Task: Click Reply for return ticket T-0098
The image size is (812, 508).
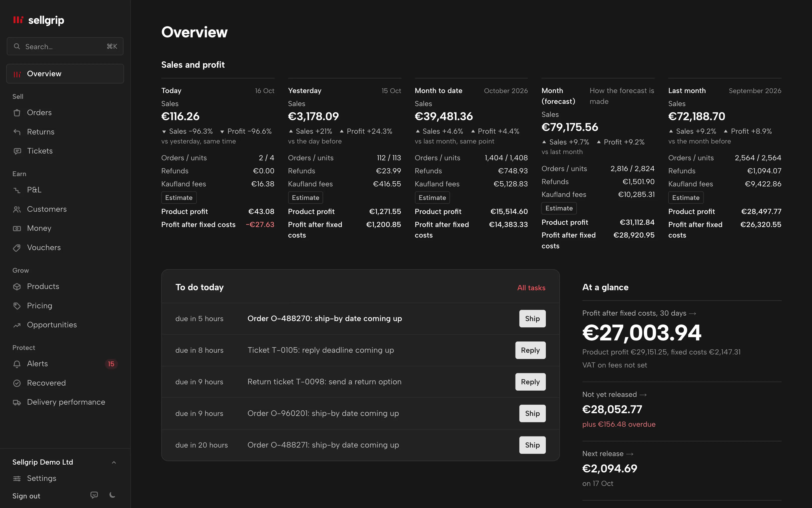Action: 530,382
